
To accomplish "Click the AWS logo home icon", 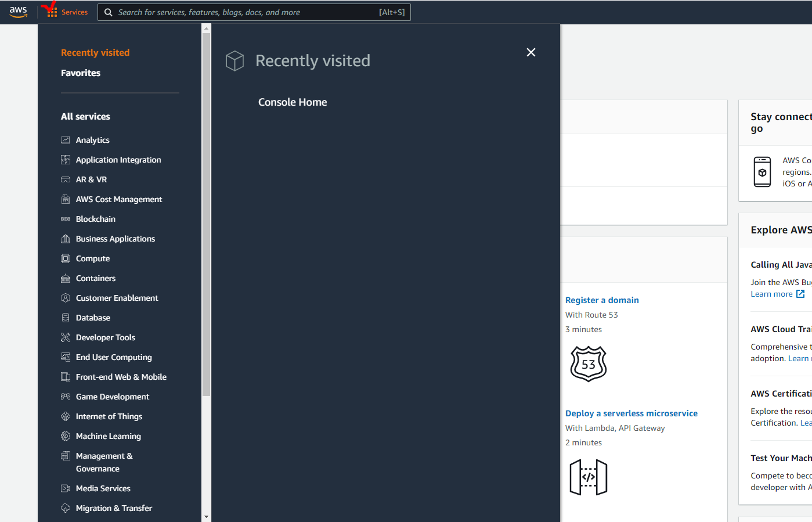I will [18, 12].
